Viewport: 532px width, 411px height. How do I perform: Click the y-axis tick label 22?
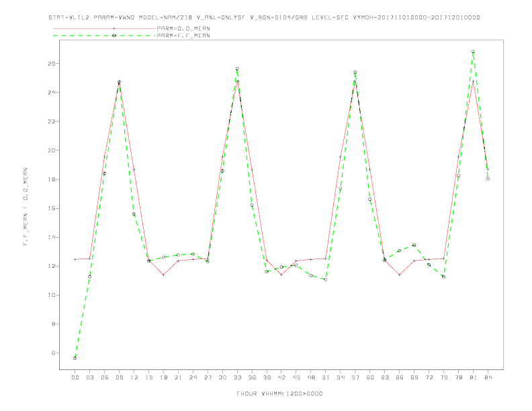pyautogui.click(x=52, y=121)
